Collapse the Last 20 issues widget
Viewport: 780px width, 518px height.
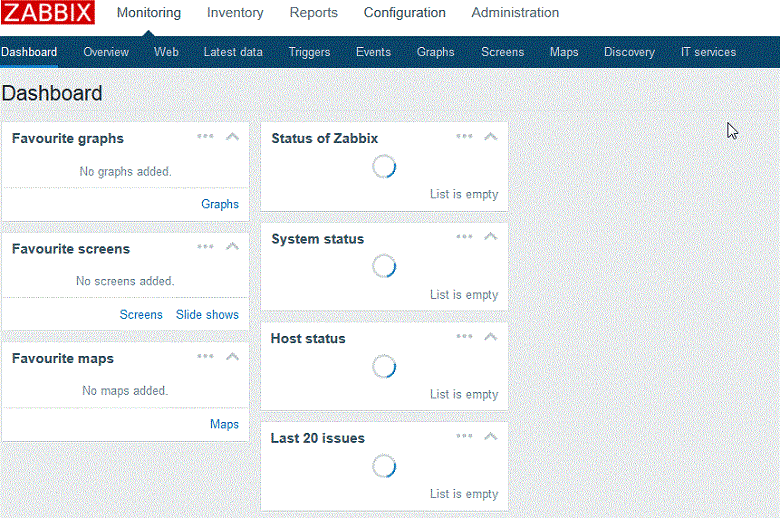[x=490, y=437]
